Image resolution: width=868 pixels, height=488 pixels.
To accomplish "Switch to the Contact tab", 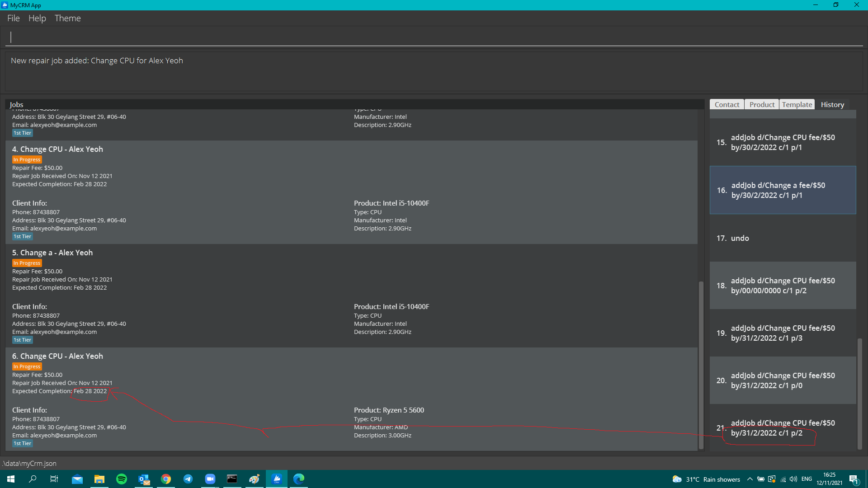I will [x=726, y=104].
